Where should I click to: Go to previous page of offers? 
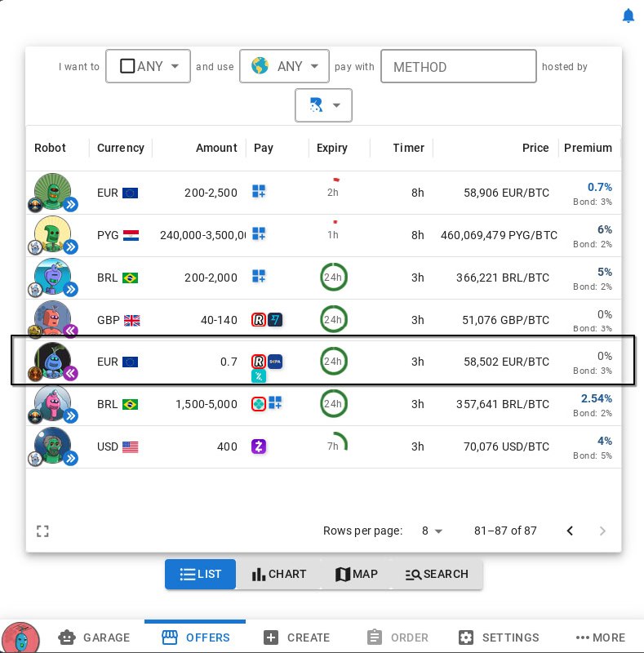coord(570,531)
